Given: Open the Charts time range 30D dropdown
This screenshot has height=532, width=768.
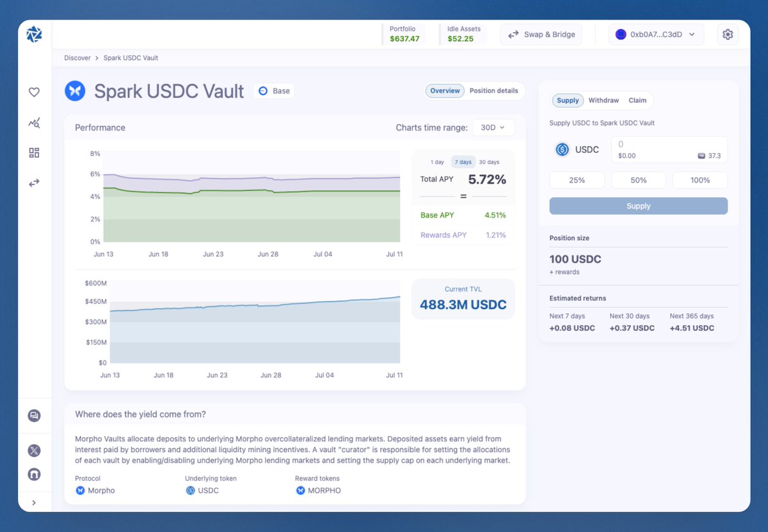Looking at the screenshot, I should click(493, 127).
